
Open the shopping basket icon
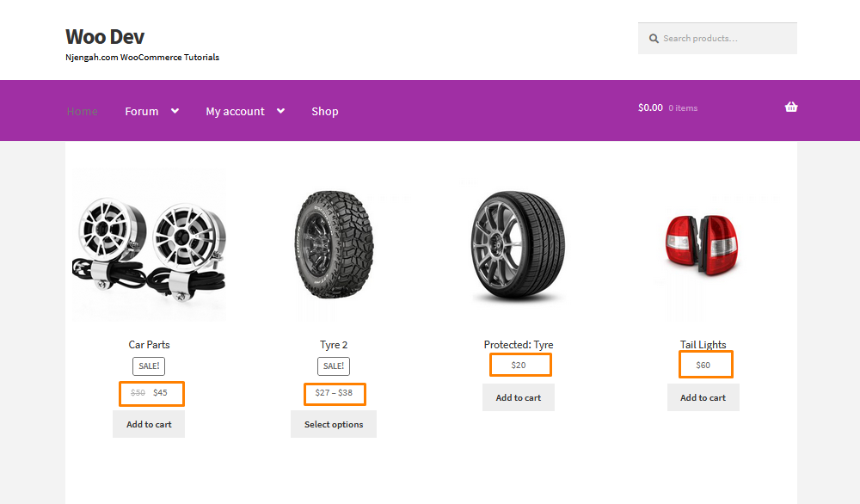click(x=791, y=107)
